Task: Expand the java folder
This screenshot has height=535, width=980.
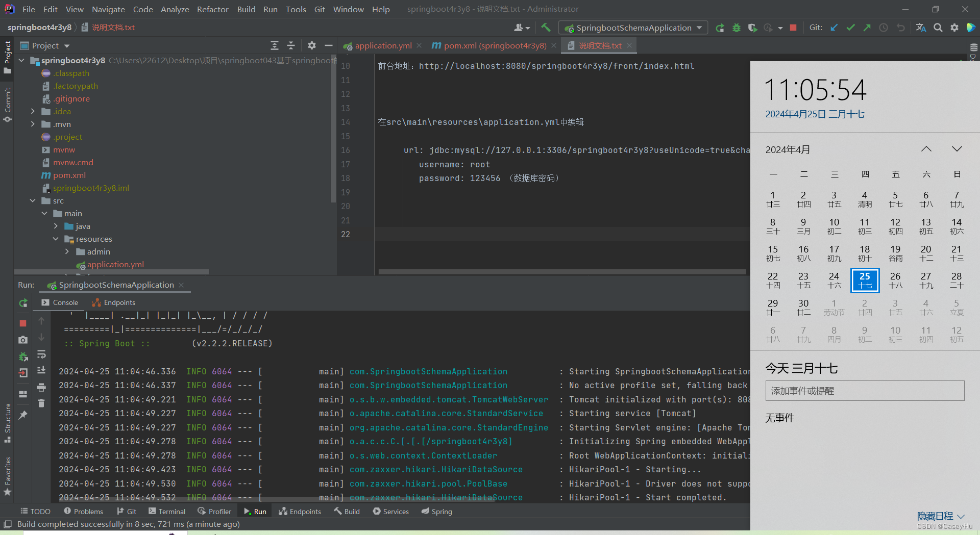Action: point(56,226)
